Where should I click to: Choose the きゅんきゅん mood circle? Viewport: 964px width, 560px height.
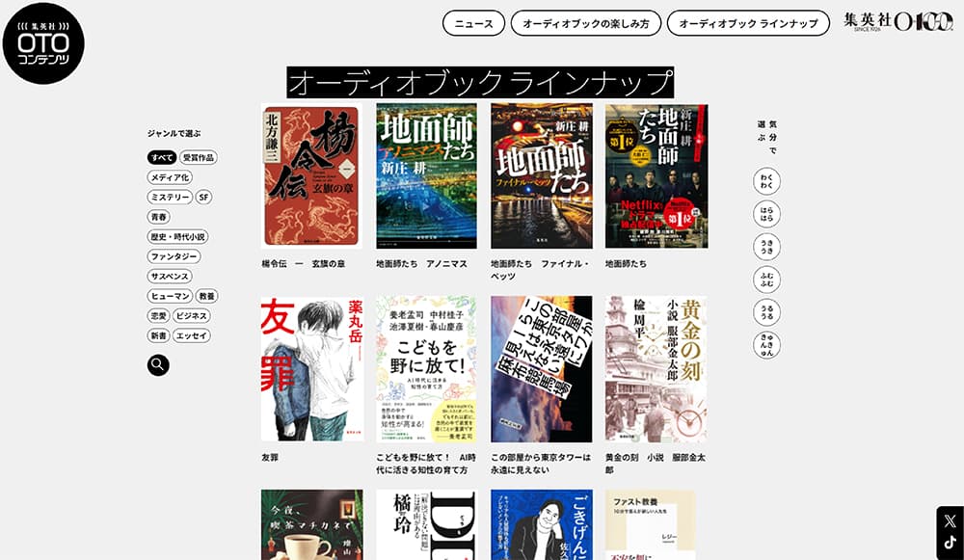pos(766,345)
